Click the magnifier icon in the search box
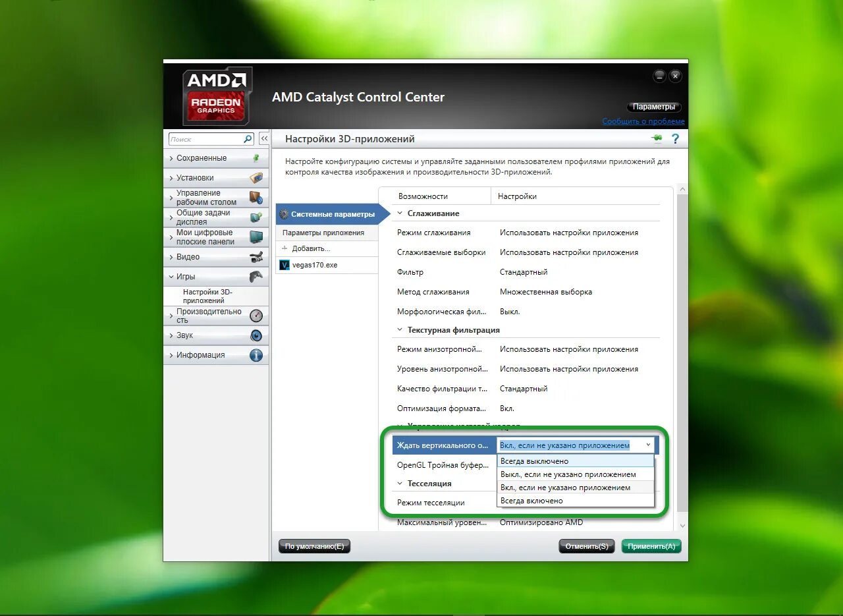This screenshot has height=616, width=843. pos(248,139)
